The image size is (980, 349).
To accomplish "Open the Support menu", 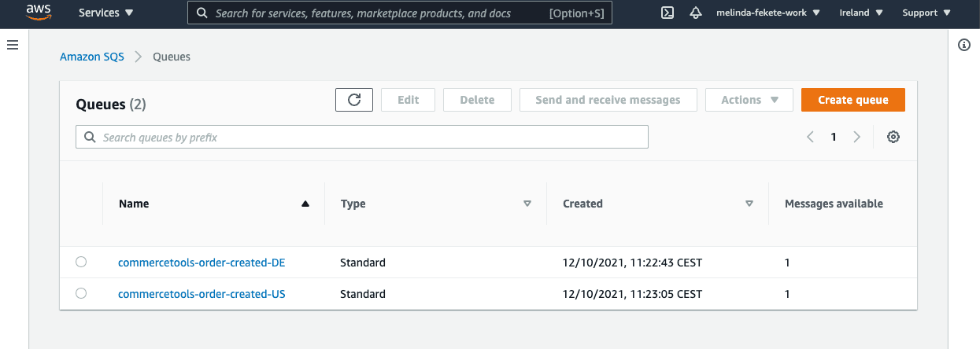I will pyautogui.click(x=926, y=13).
